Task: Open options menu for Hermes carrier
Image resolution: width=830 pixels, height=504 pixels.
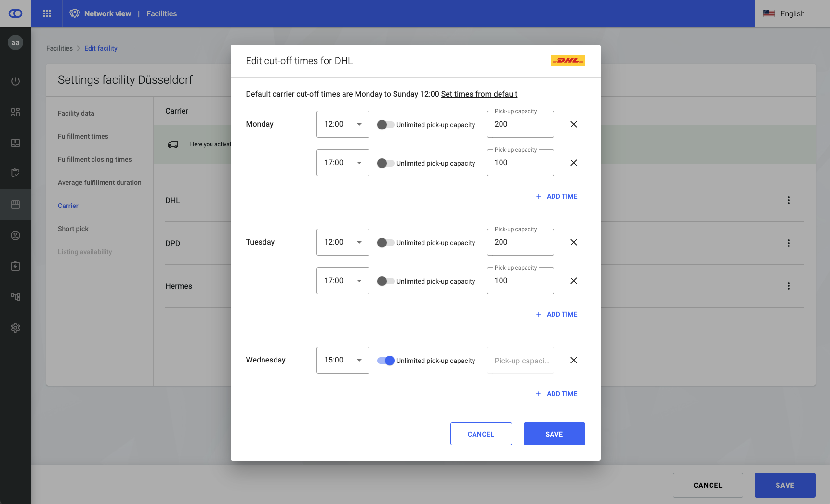Action: (788, 286)
